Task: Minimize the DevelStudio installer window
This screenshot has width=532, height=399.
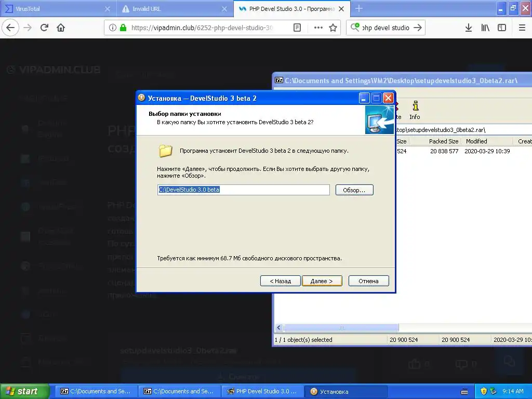Action: [364, 98]
